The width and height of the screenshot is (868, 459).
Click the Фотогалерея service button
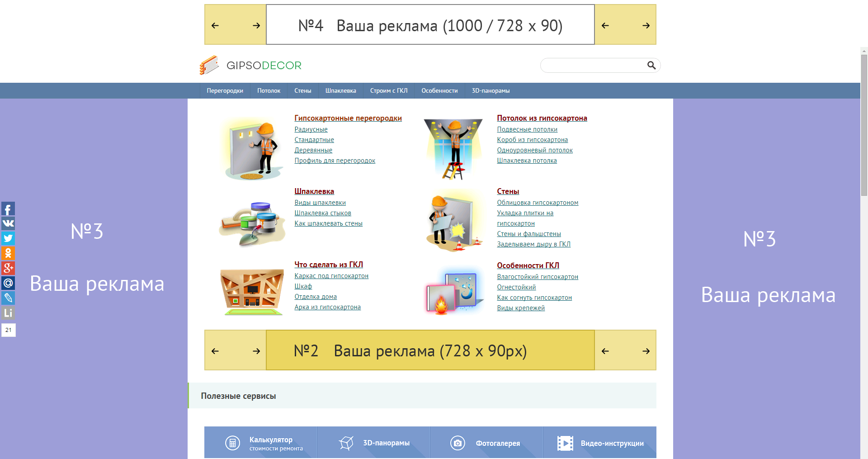486,443
